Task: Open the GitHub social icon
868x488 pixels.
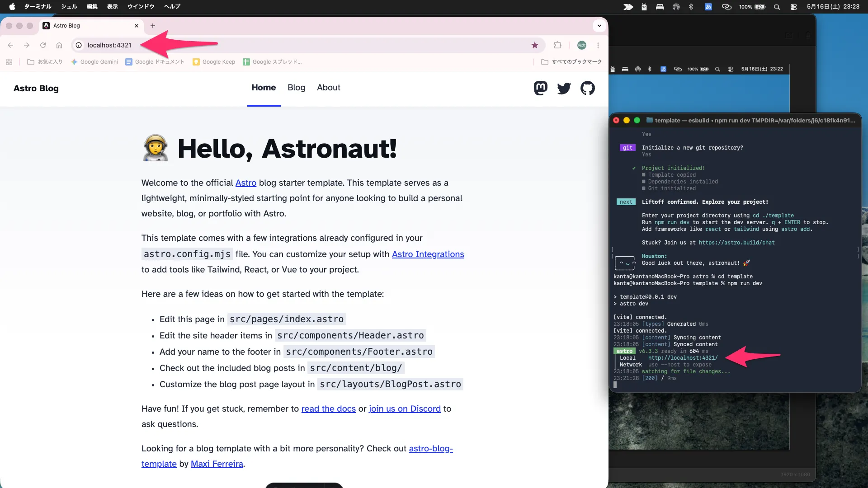Action: (588, 88)
